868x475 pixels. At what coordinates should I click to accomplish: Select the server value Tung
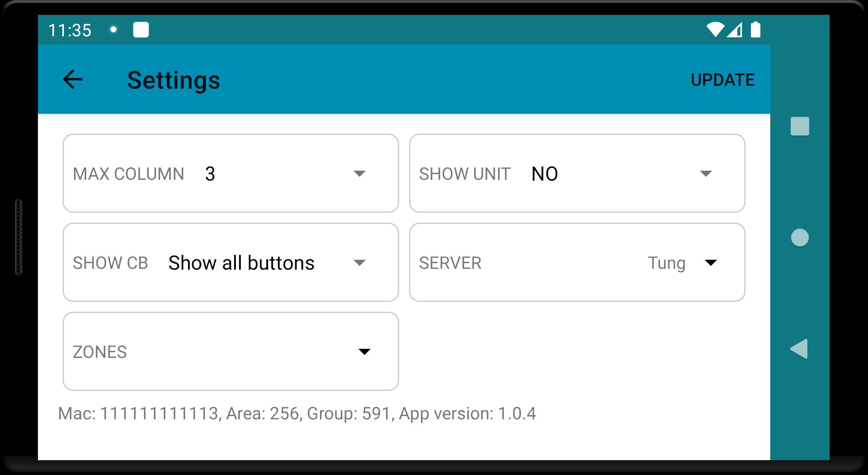[x=666, y=263]
